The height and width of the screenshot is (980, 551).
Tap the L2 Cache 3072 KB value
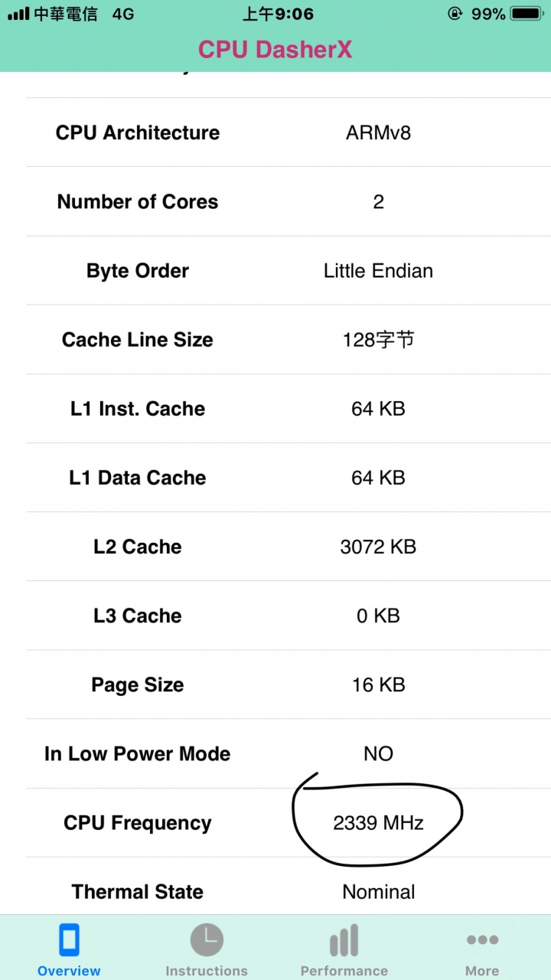coord(378,547)
